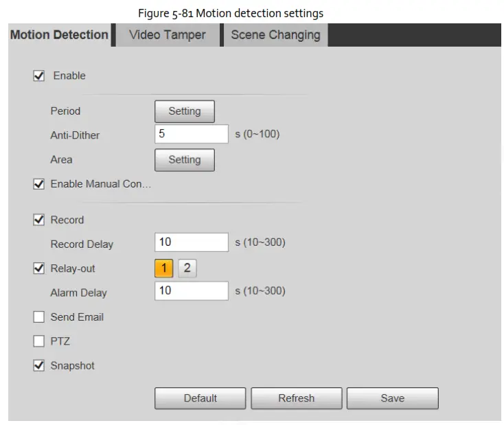Click the 'PTZ' label text
The image size is (504, 425).
pyautogui.click(x=60, y=341)
